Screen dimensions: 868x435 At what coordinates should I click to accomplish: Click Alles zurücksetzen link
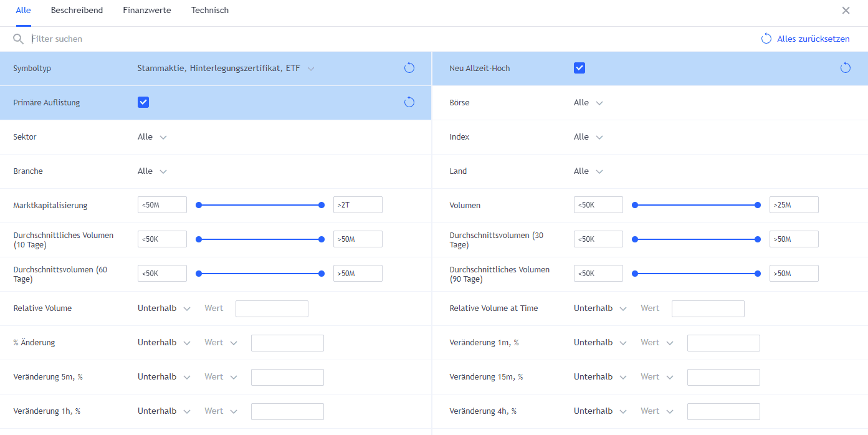point(806,39)
